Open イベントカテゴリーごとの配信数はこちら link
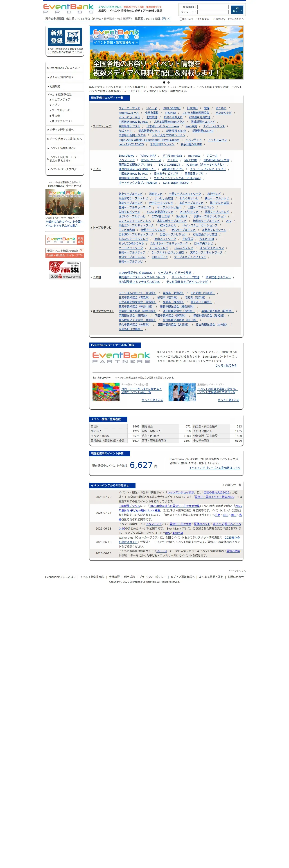The image size is (289, 868). pos(215,468)
